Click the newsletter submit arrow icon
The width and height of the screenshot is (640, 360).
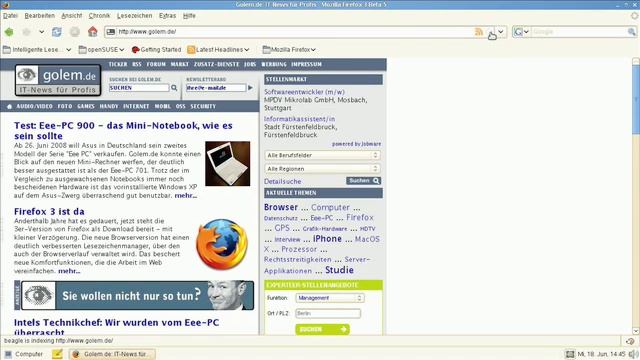click(x=250, y=88)
